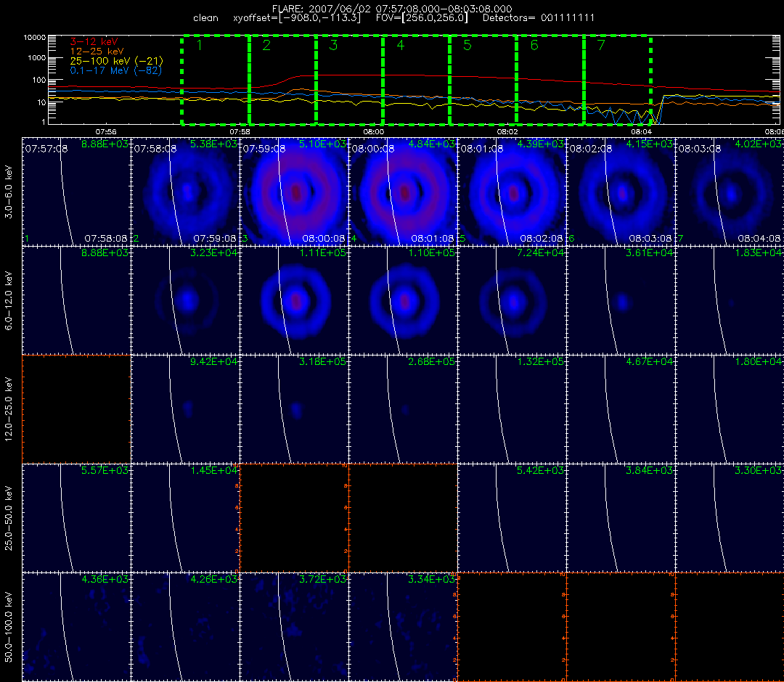This screenshot has height=682, width=784.
Task: Click the 4.67E+04 peak value
Action: [650, 361]
